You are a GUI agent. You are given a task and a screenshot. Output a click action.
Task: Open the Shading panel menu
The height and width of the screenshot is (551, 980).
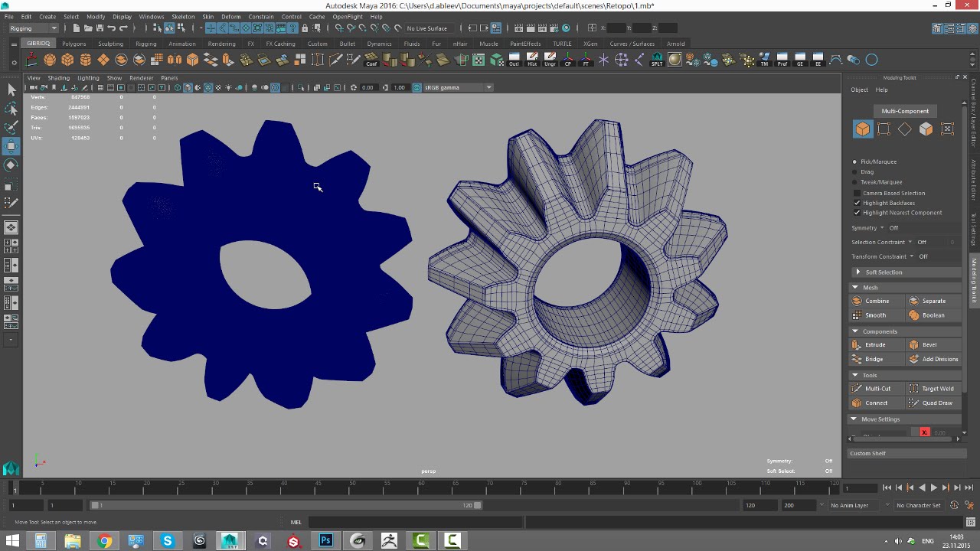coord(58,77)
